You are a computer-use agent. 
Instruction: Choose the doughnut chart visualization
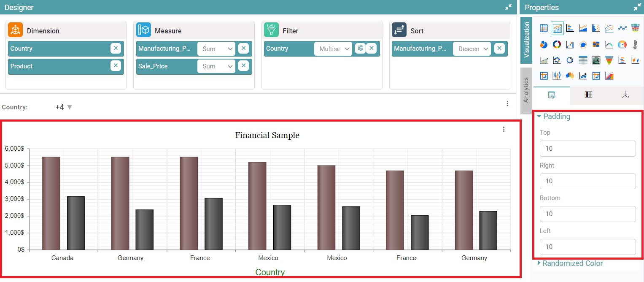click(x=557, y=44)
